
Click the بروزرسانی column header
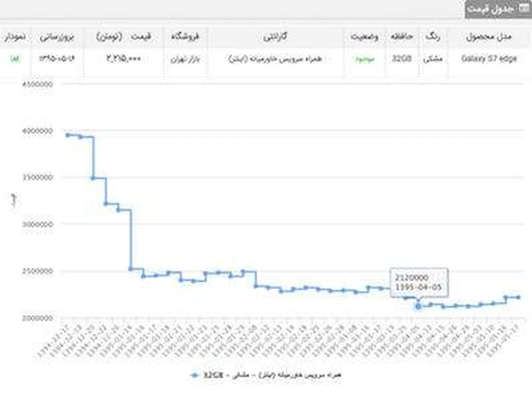tap(57, 37)
